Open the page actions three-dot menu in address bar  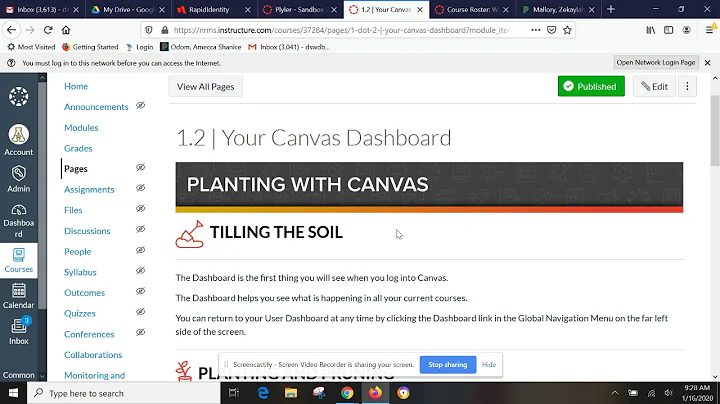pos(536,30)
